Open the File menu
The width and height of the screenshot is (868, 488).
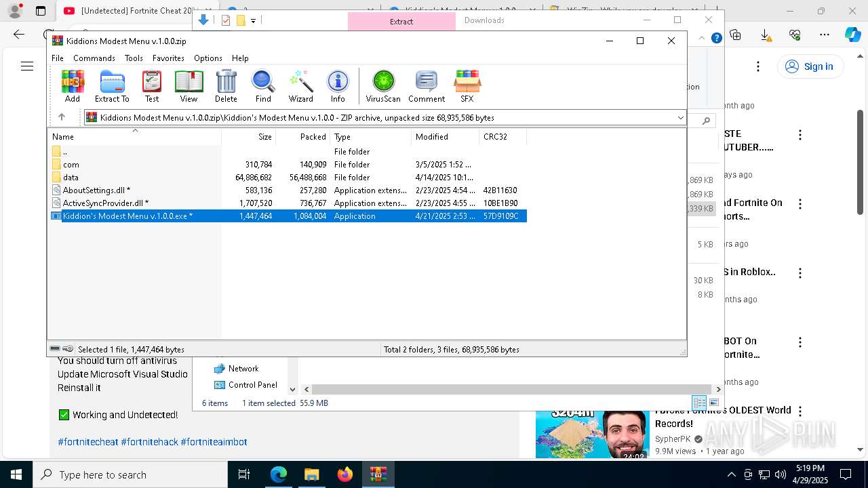(58, 58)
